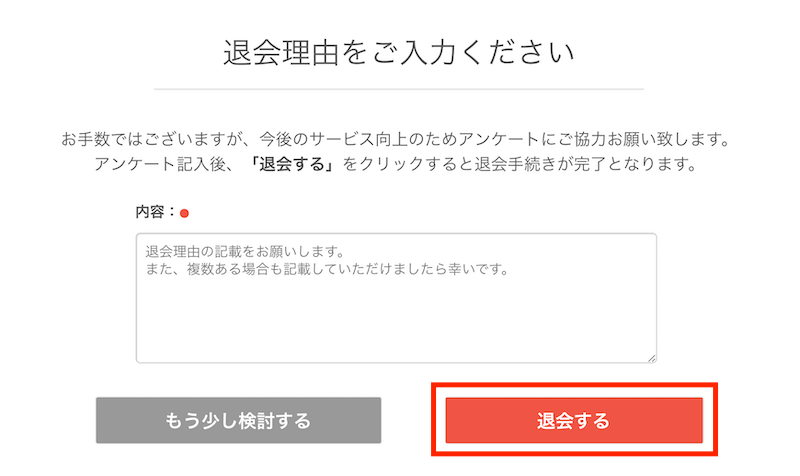Click placeholder line 退会理由の記載をお願いします
The height and width of the screenshot is (476, 800).
[x=244, y=250]
